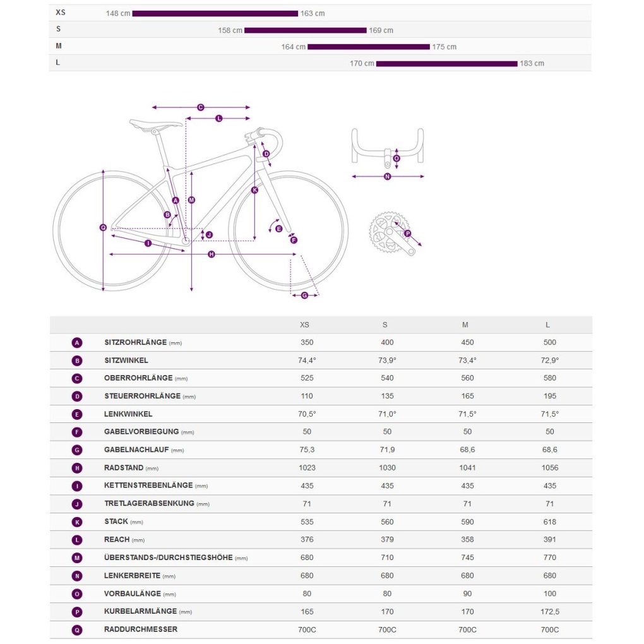
Task: Select the "K" badge in the STACK row
Action: (77, 522)
